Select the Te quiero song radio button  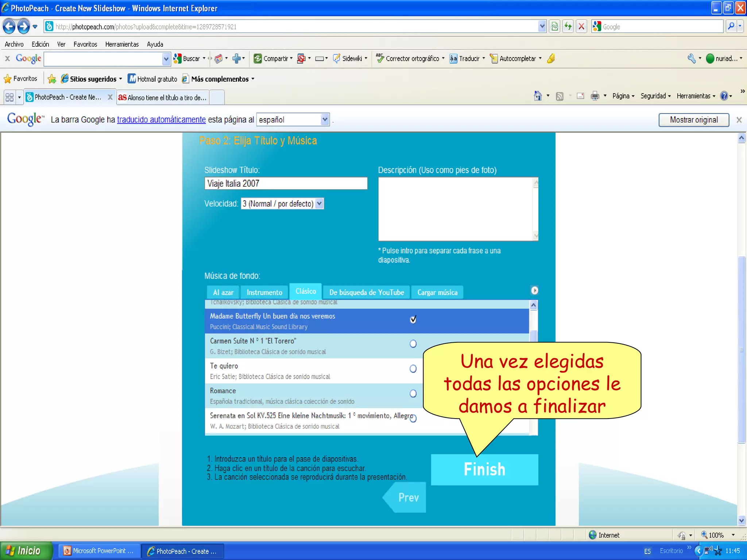(x=413, y=369)
